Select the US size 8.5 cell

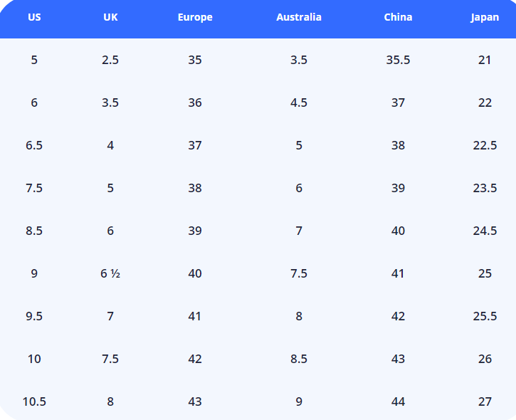click(34, 231)
